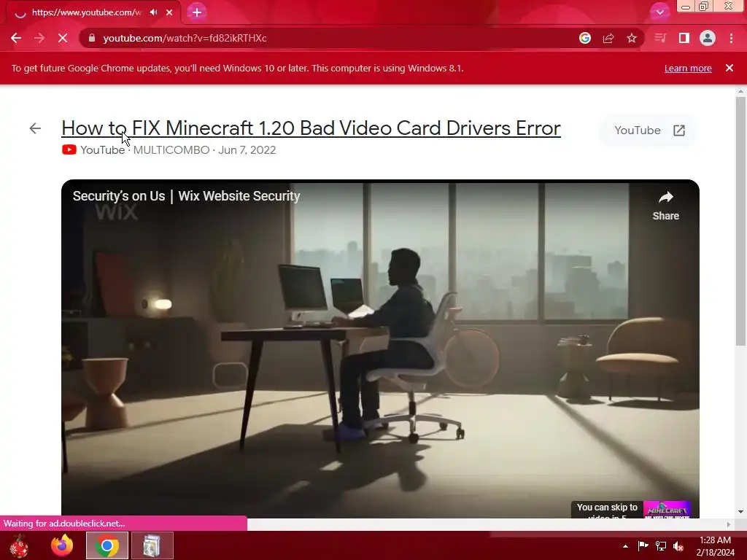The image size is (747, 560).
Task: Mute the tab using the speaker icon
Action: pos(153,12)
